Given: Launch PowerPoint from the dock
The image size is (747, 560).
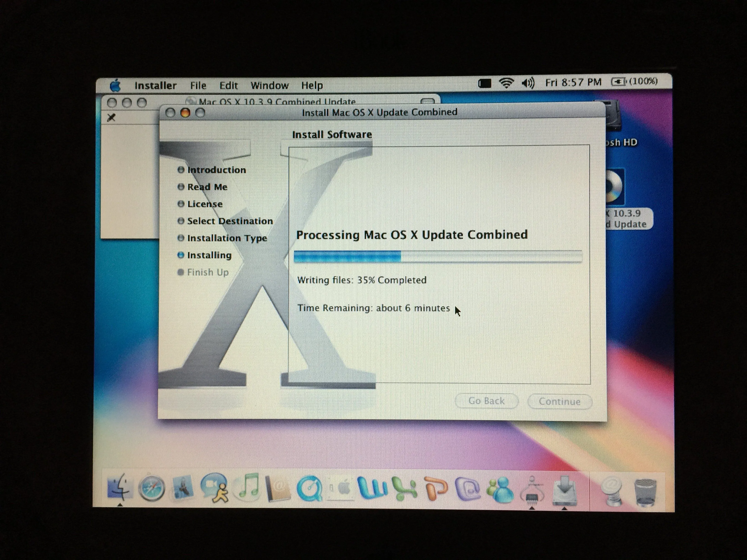Looking at the screenshot, I should (x=436, y=488).
